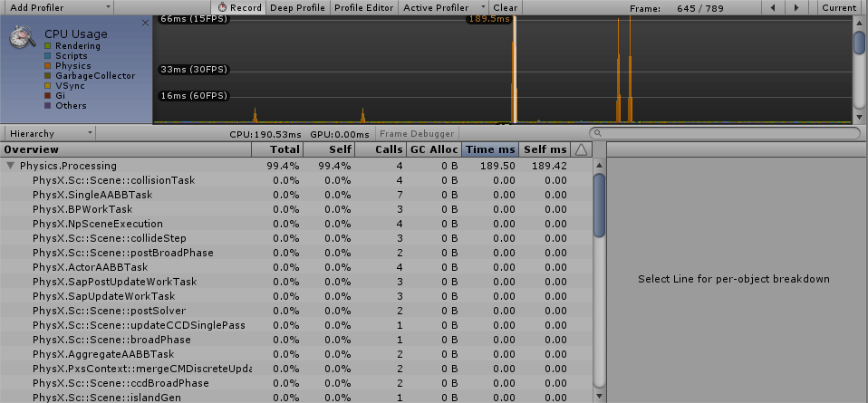Sort by the Time ms column
Image resolution: width=868 pixels, height=403 pixels.
490,149
